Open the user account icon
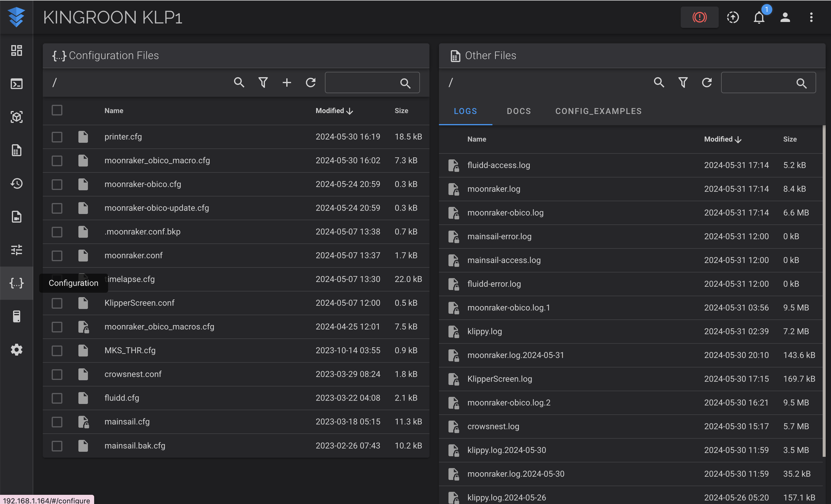 785,17
